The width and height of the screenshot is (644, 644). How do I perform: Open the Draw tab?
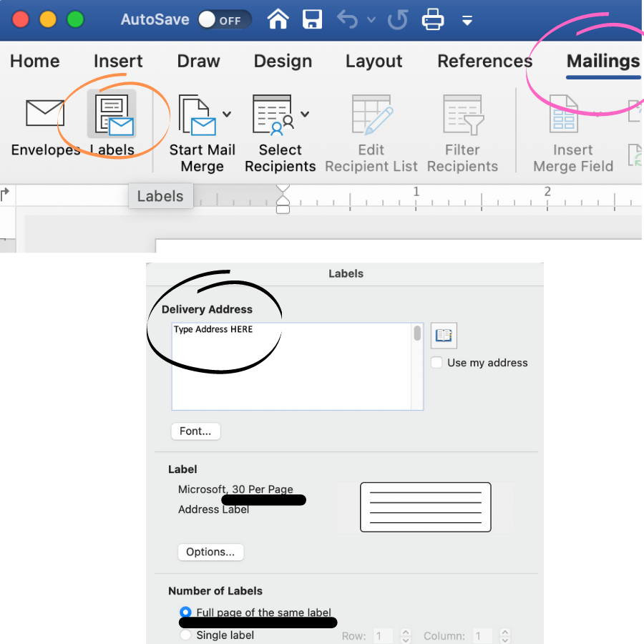click(x=199, y=62)
